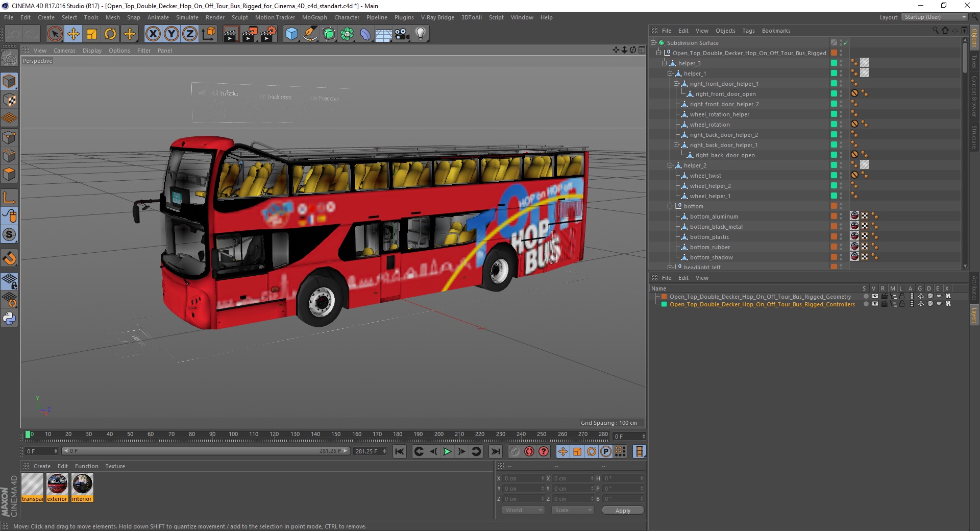Toggle autokeying button
Image resolution: width=980 pixels, height=531 pixels.
pyautogui.click(x=529, y=451)
